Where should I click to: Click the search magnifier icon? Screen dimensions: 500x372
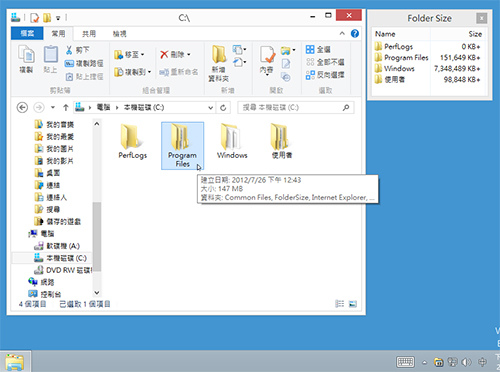tap(346, 108)
